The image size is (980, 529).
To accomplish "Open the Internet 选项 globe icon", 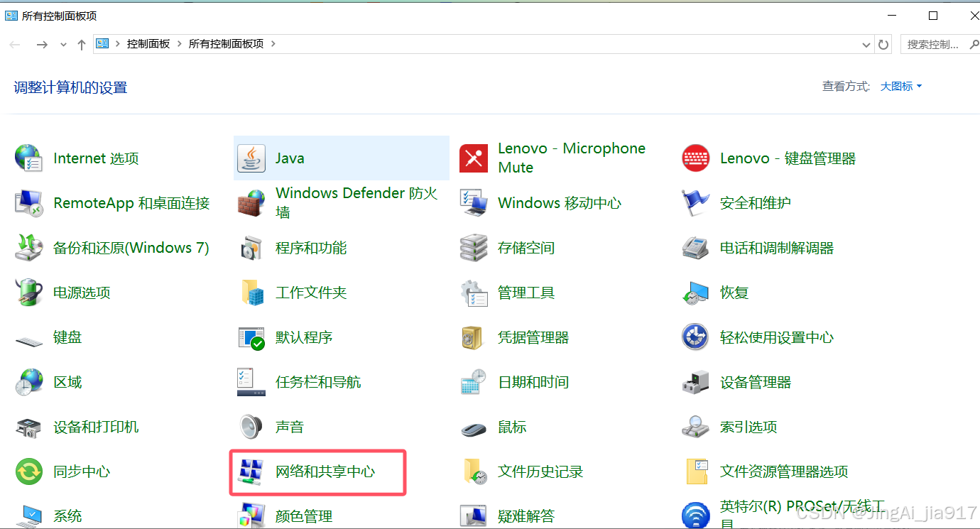I will (x=29, y=158).
